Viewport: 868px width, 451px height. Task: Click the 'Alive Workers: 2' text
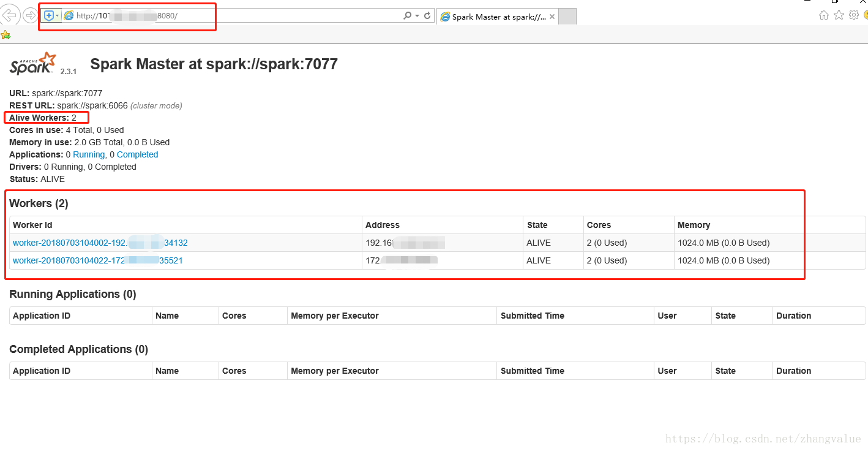pos(43,118)
